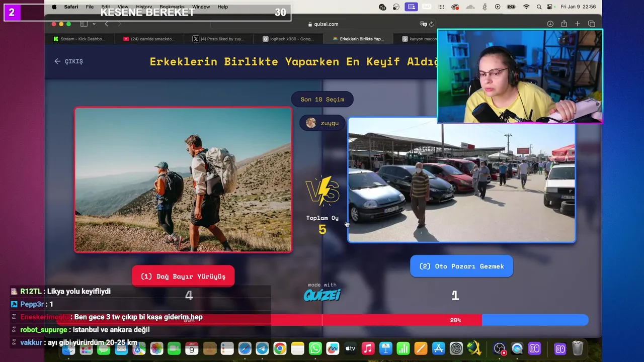Open the Apple menu
Screen dimensions: 644x362
click(54, 7)
